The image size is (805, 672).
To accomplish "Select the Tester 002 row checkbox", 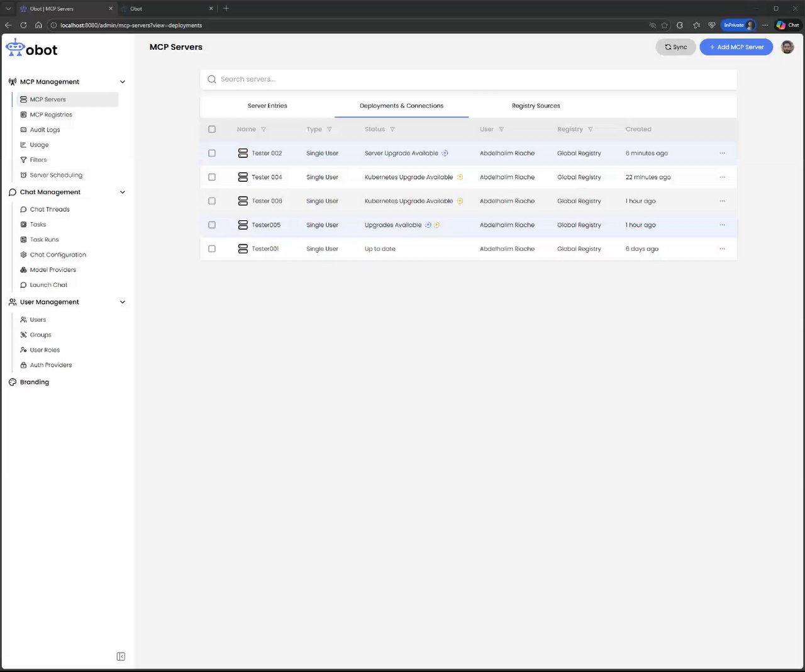I will tap(212, 154).
